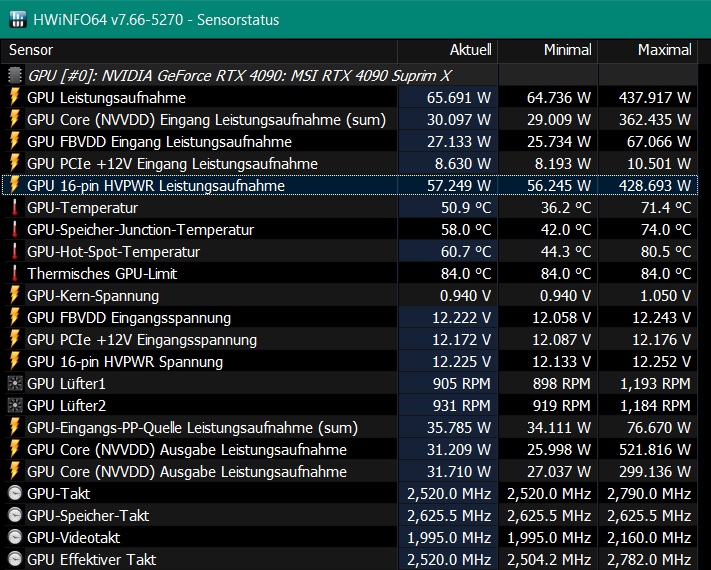Click the maximum value 428.693 W
Screen dimensions: 711x570
tap(654, 185)
